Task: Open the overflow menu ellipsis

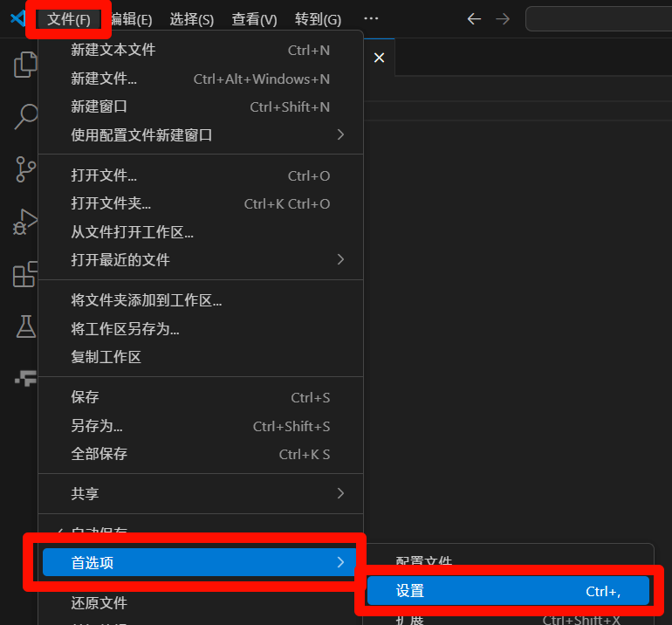Action: pos(371,18)
